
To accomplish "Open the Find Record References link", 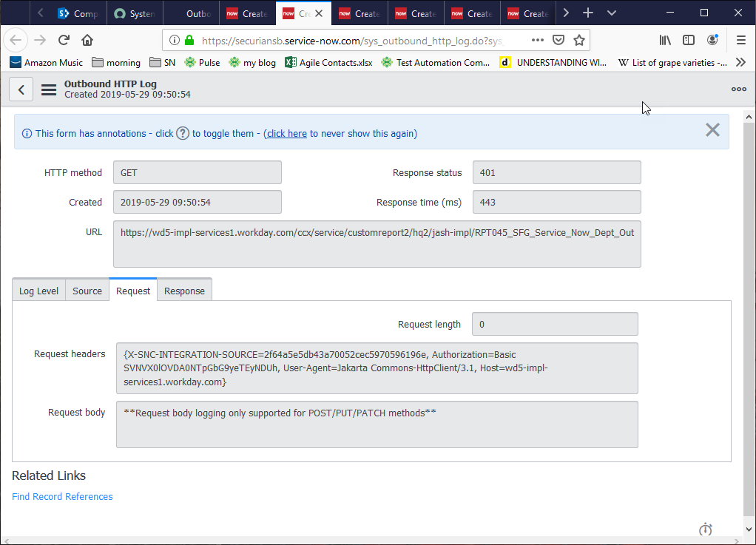I will 62,496.
